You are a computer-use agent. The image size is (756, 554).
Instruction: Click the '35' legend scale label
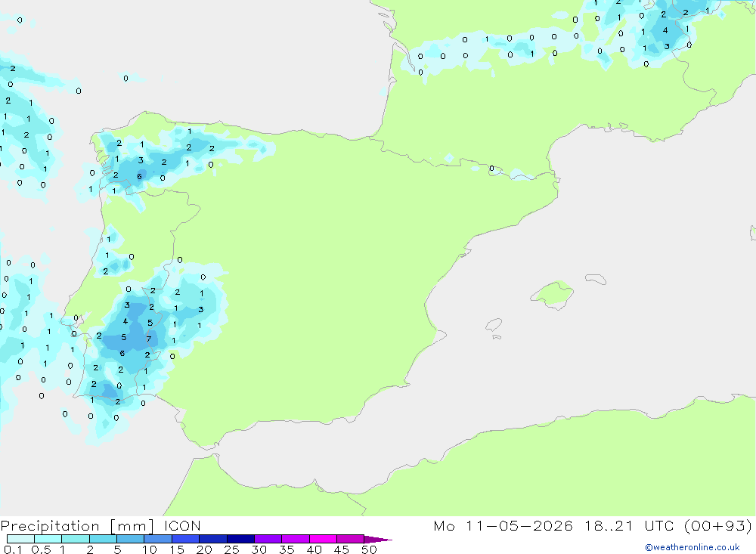pyautogui.click(x=287, y=549)
